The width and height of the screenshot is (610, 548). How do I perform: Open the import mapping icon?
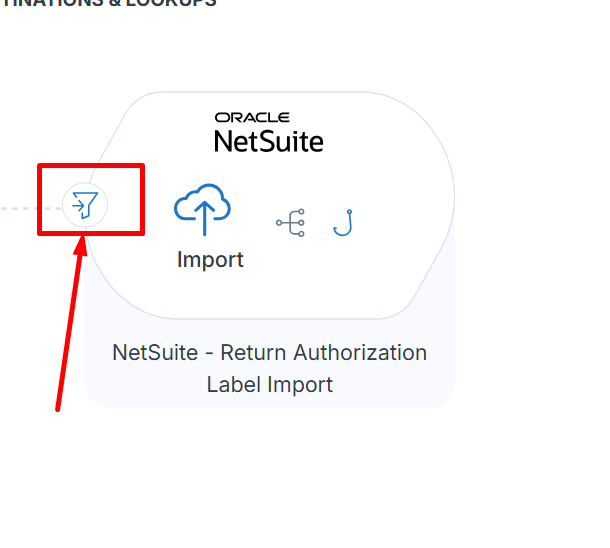290,222
